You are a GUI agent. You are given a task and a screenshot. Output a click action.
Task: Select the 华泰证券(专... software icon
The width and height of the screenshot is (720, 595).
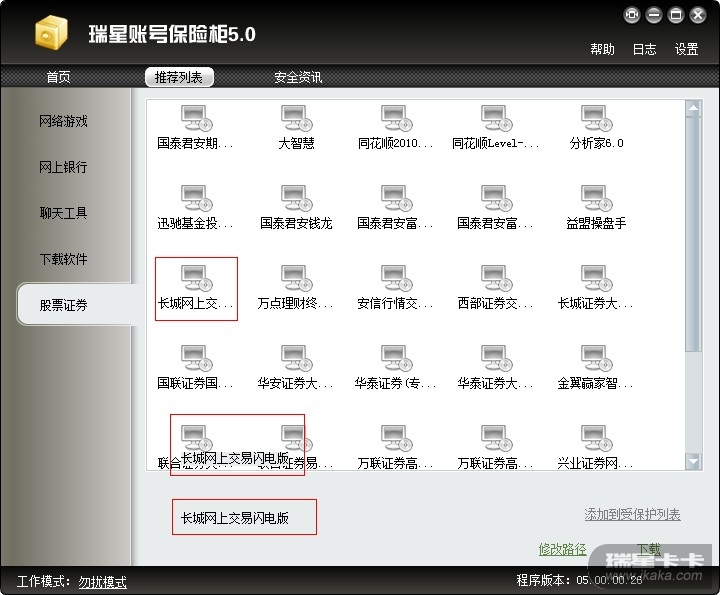[396, 358]
